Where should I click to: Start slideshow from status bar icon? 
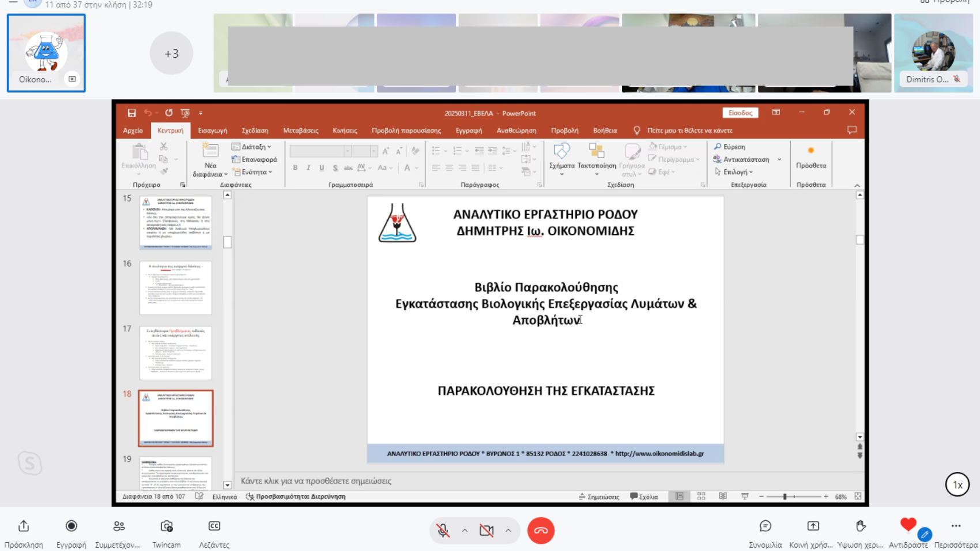745,496
